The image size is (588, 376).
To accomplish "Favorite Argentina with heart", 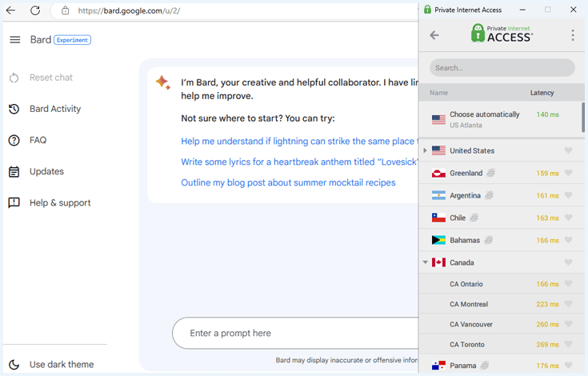I will tap(569, 195).
